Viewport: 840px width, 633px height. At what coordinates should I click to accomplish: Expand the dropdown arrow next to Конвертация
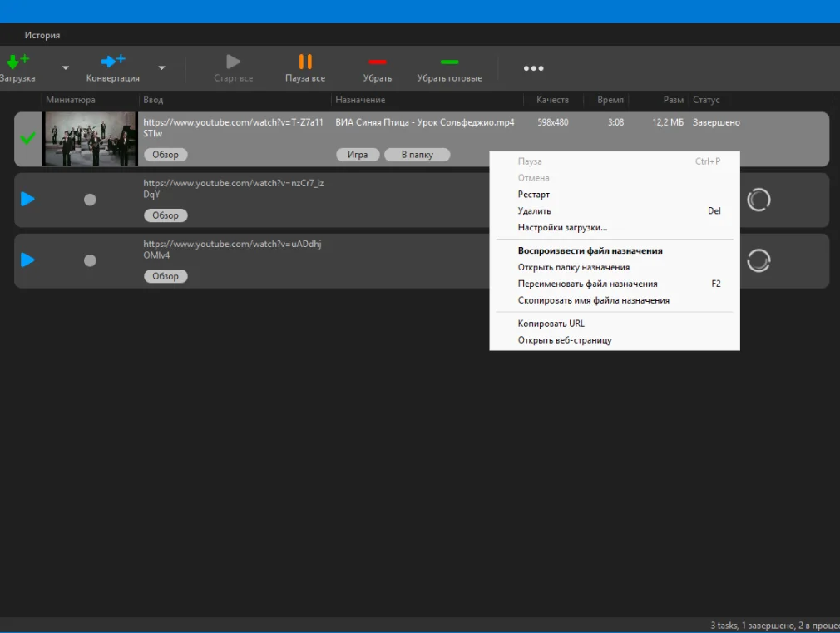coord(161,68)
